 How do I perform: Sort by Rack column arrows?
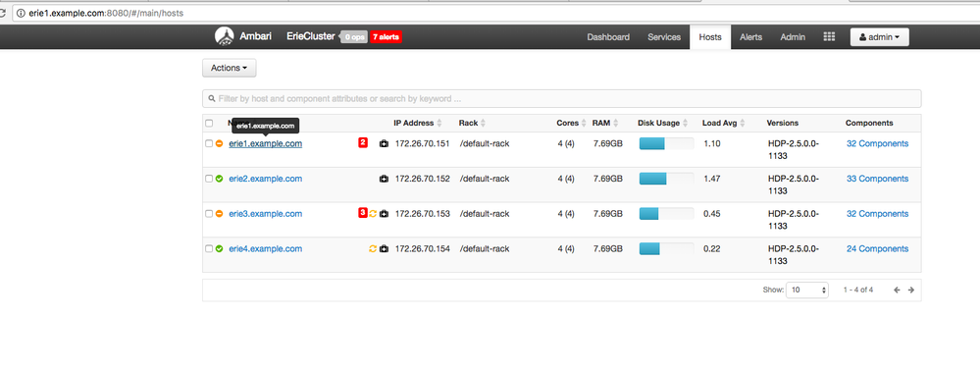click(x=483, y=123)
